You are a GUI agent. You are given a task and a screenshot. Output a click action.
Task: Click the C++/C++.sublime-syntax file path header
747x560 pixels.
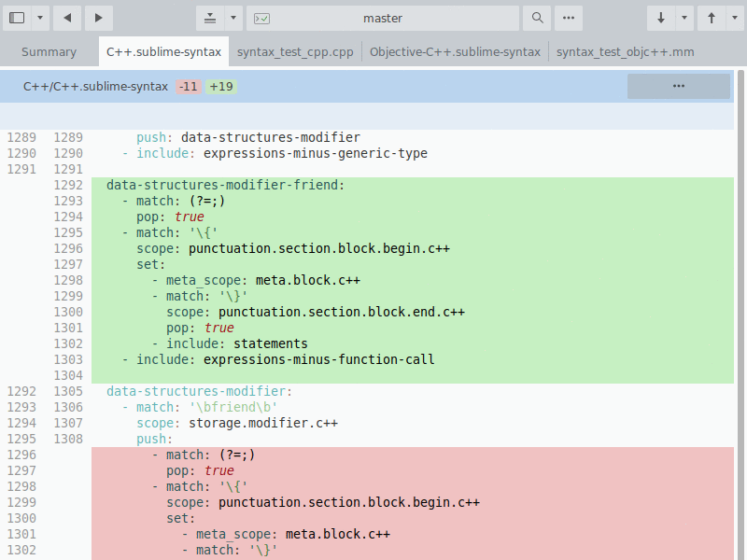pyautogui.click(x=95, y=87)
